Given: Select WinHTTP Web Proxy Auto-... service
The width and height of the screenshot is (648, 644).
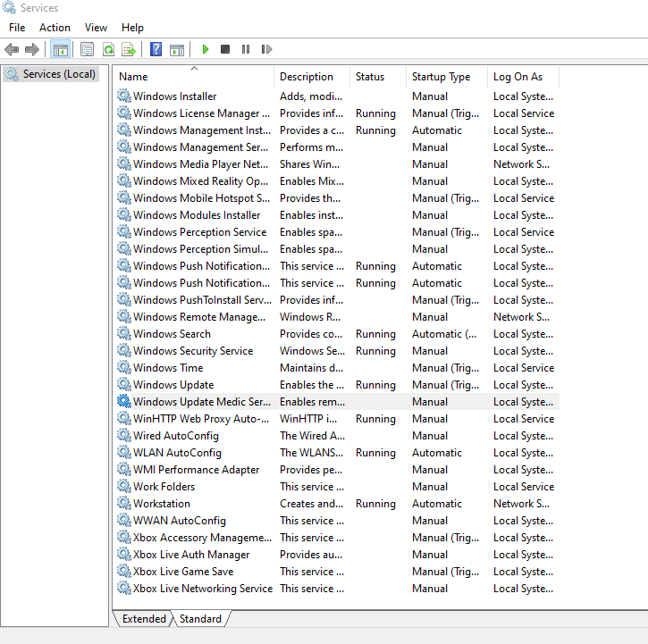Looking at the screenshot, I should tap(337, 418).
